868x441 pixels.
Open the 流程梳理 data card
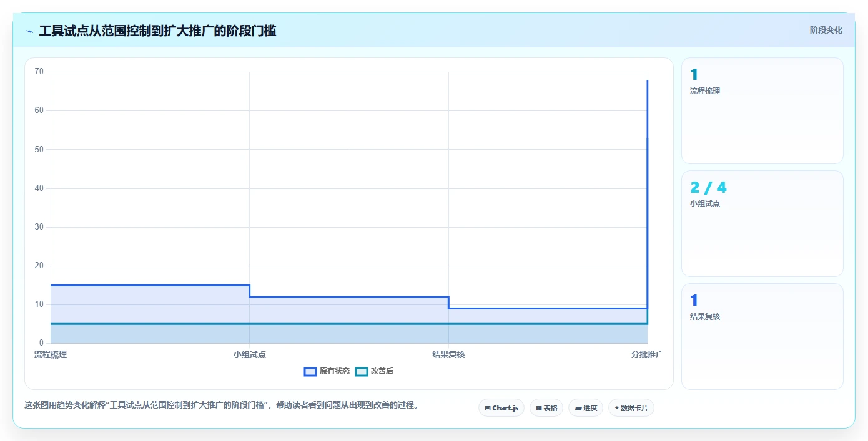pos(762,111)
